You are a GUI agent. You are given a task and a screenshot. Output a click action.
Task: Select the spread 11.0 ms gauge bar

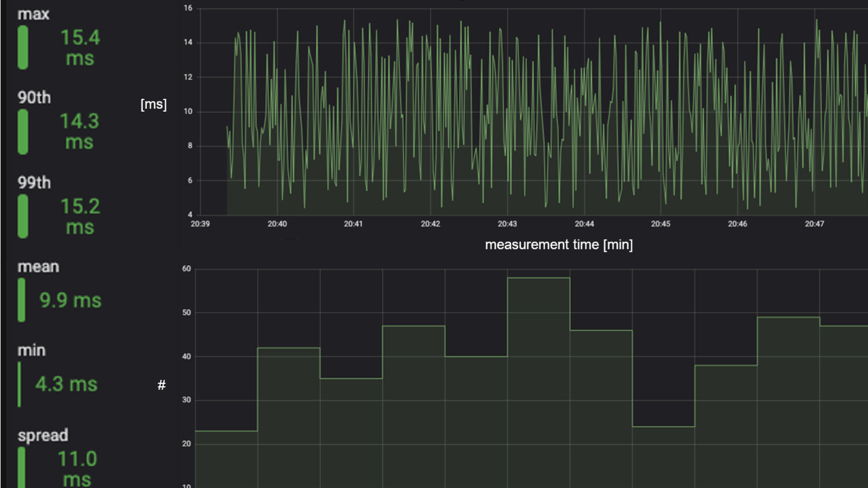click(22, 466)
